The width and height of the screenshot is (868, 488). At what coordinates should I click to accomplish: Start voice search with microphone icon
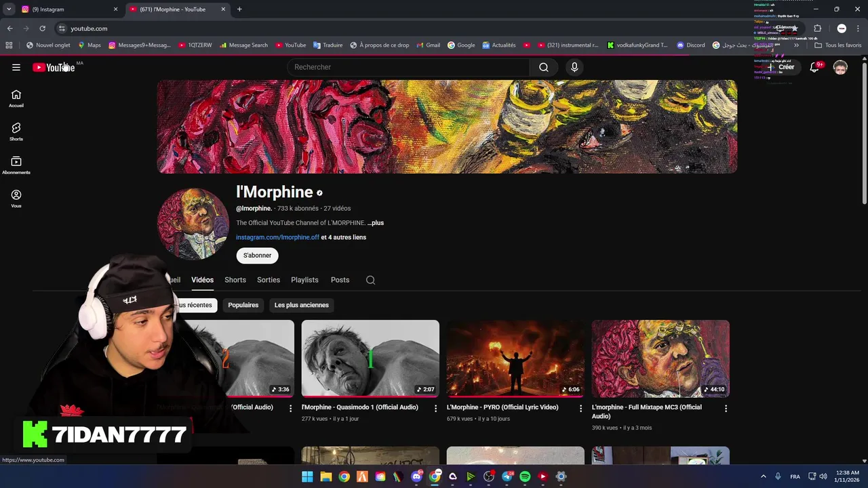point(574,67)
